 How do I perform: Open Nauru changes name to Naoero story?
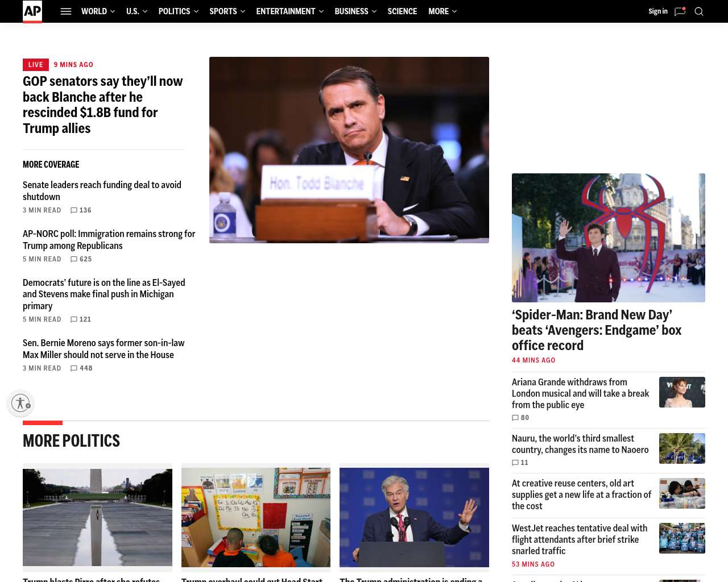coord(580,444)
